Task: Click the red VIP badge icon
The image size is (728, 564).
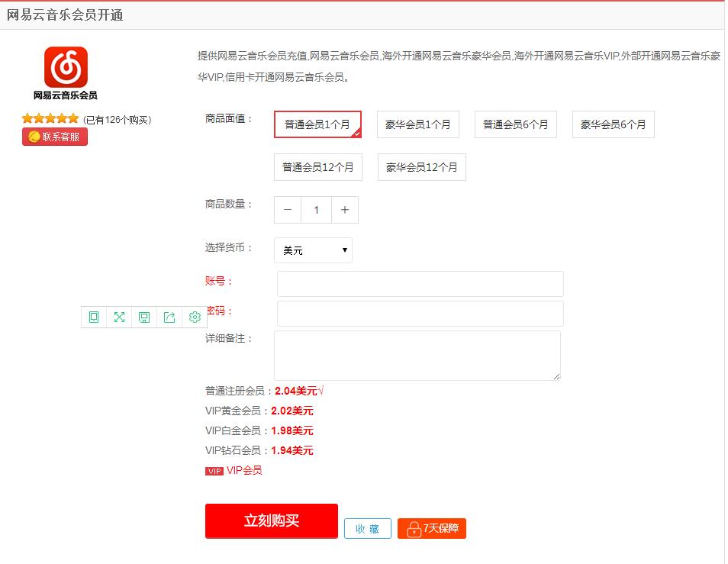Action: [x=214, y=471]
